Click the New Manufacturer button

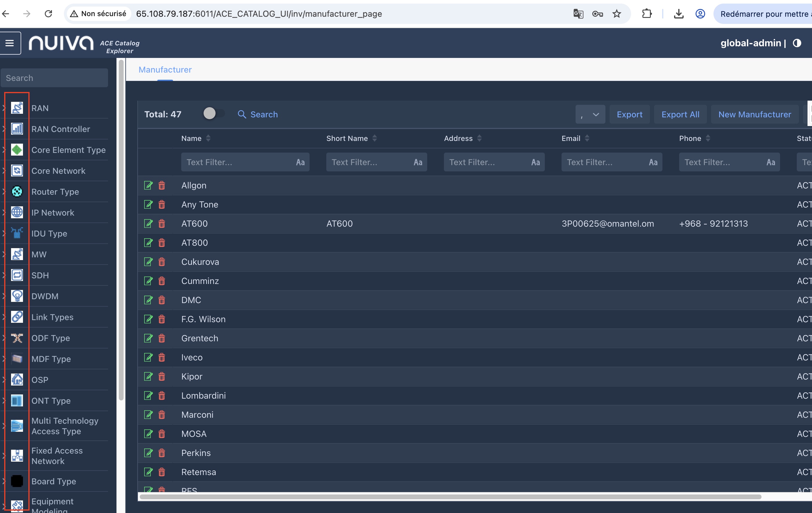pos(755,114)
